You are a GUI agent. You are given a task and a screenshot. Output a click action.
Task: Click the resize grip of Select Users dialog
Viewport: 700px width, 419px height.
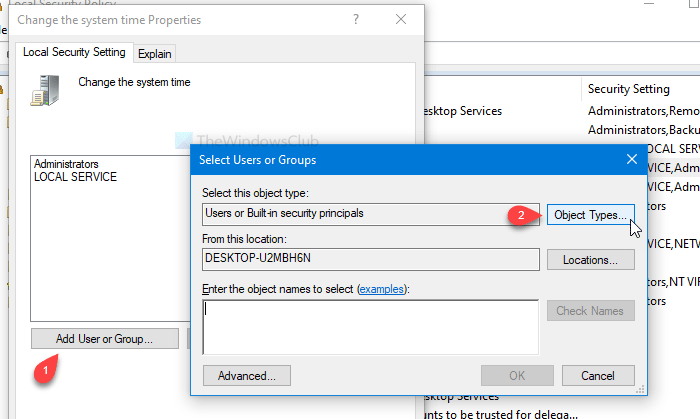640,390
